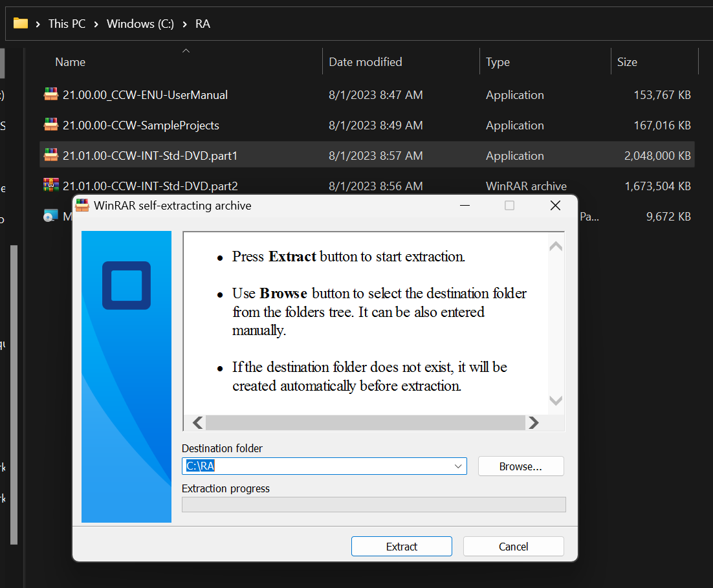Click date 8/1/2023 8:56 AM

click(376, 186)
